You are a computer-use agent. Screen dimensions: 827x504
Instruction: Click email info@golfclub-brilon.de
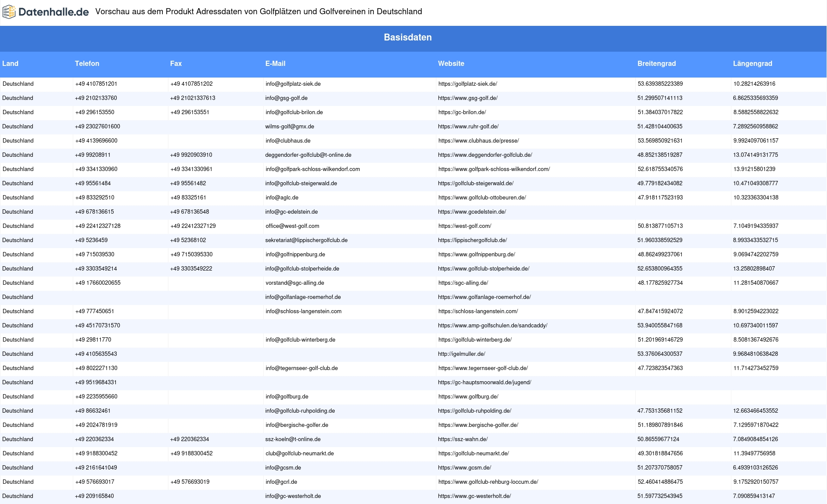pos(294,112)
